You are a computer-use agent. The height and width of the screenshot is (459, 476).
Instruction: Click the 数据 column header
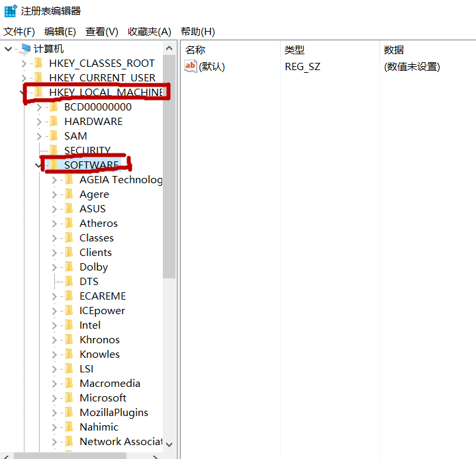point(394,50)
